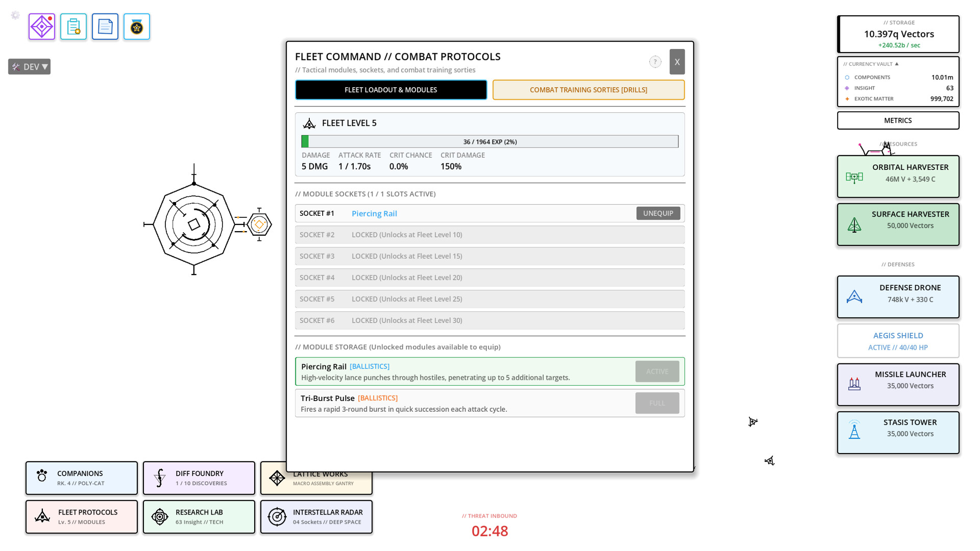Click the Lattice Works diamond icon
This screenshot has height=551, width=980.
tap(277, 478)
